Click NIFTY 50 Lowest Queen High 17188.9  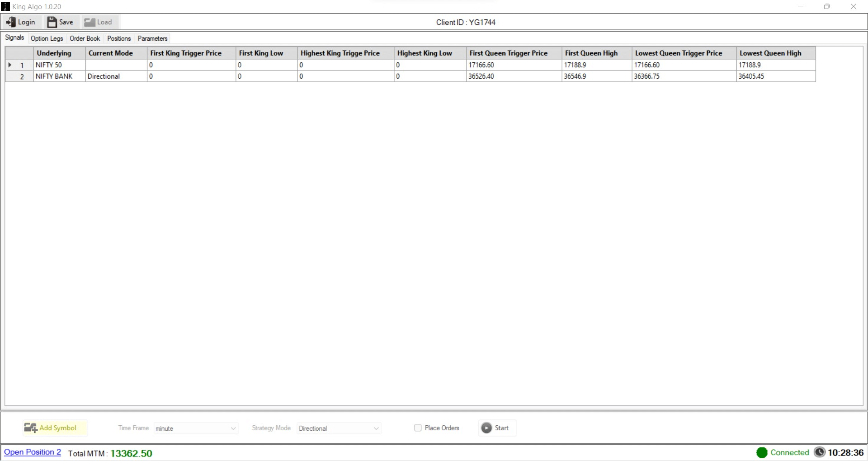coord(776,65)
